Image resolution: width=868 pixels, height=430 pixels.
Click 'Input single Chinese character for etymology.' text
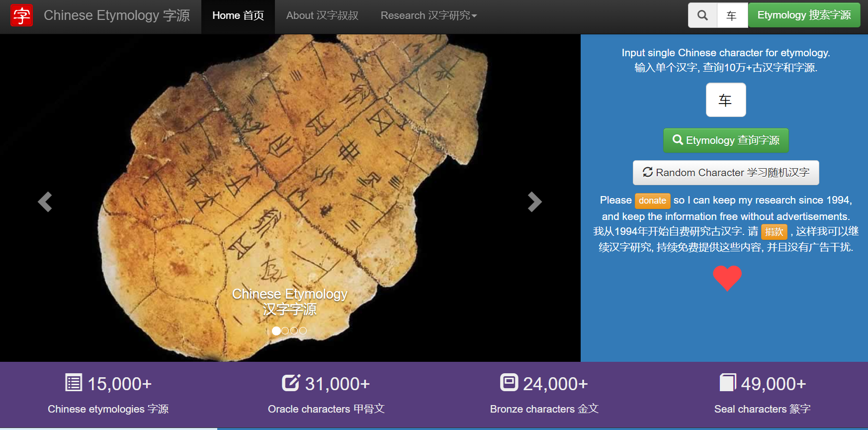point(726,53)
